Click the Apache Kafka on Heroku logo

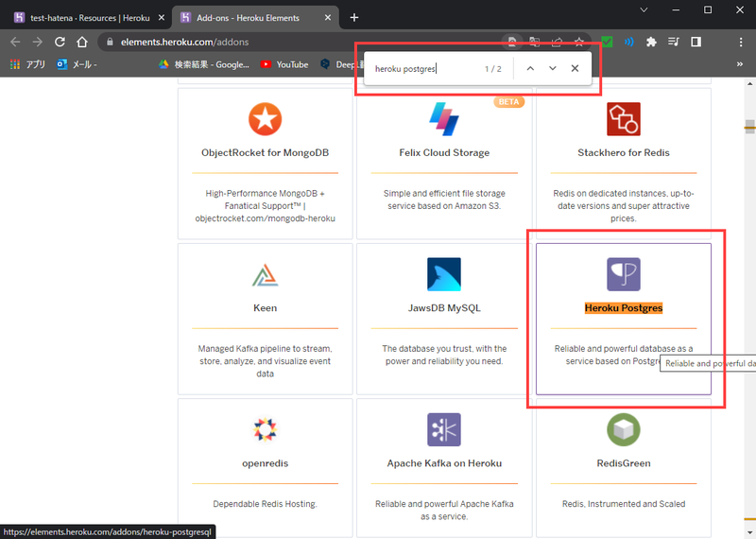click(x=444, y=429)
